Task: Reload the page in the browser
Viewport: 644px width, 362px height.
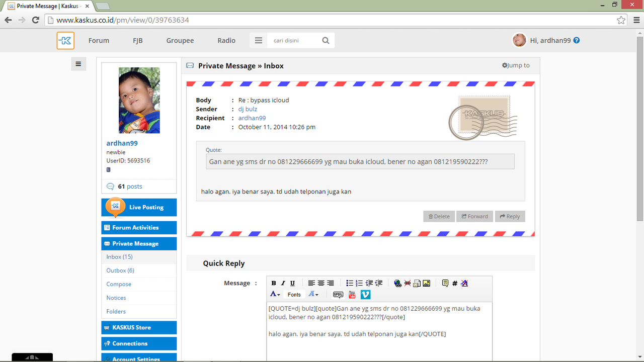Action: tap(35, 20)
